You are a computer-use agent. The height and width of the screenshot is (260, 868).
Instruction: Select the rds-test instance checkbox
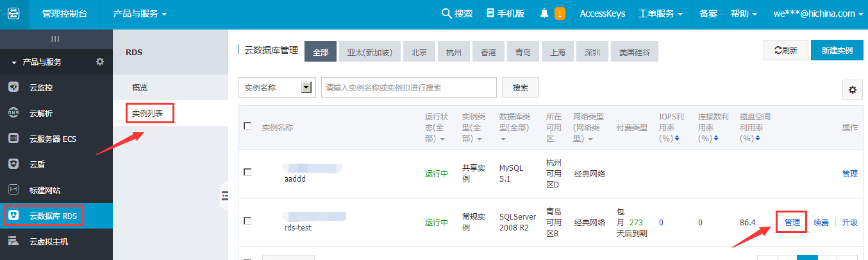coord(248,221)
